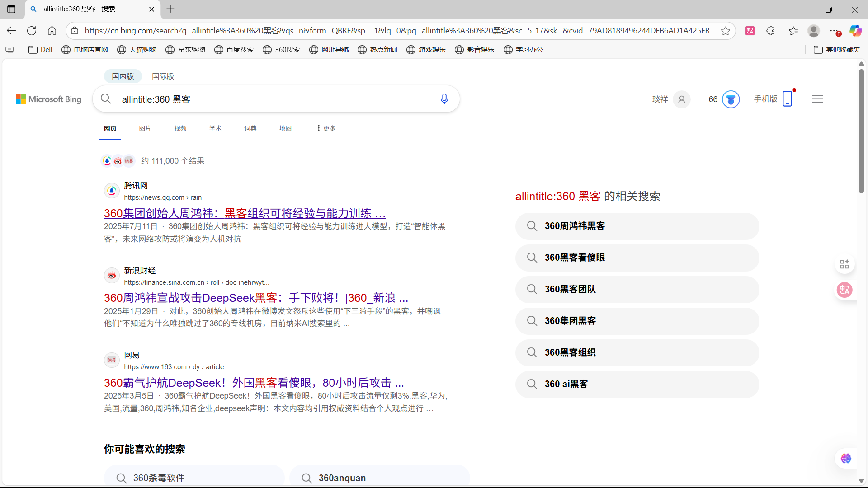Image resolution: width=868 pixels, height=488 pixels.
Task: Click the Bing rewards medal icon
Action: [x=731, y=99]
